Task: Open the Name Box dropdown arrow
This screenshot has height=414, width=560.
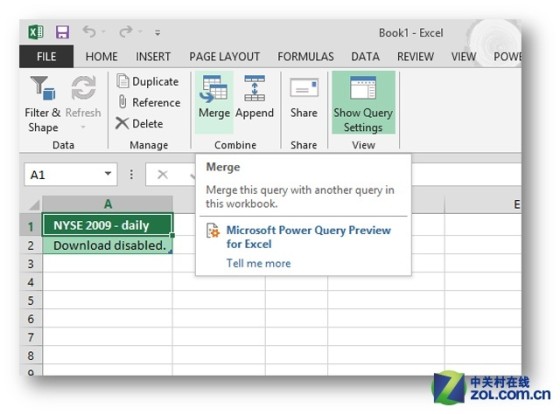Action: coord(108,174)
